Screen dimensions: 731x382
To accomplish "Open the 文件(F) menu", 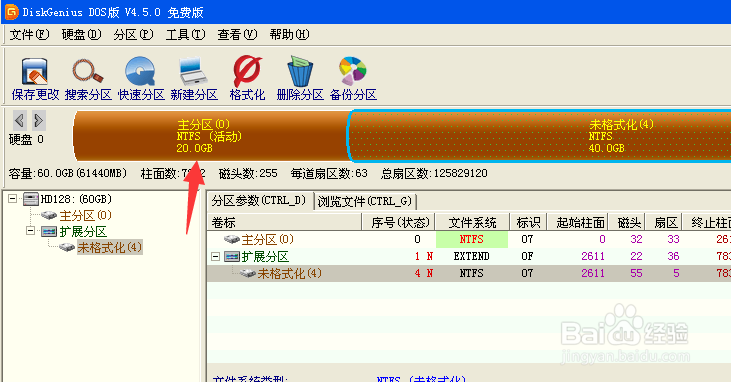I will [29, 35].
